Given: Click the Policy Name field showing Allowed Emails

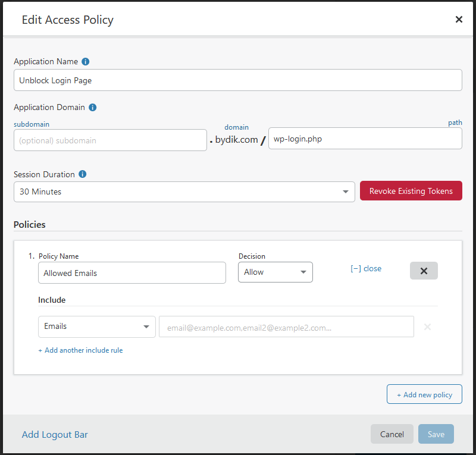Looking at the screenshot, I should tap(131, 272).
